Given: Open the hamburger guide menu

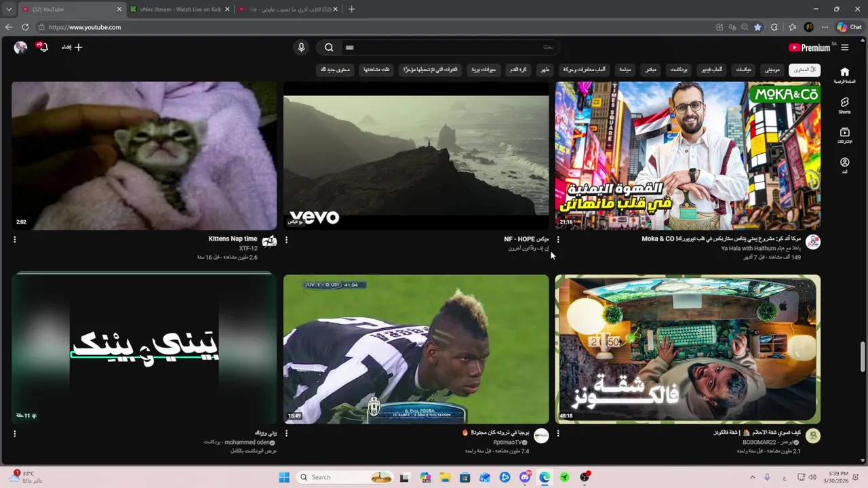Looking at the screenshot, I should (845, 47).
